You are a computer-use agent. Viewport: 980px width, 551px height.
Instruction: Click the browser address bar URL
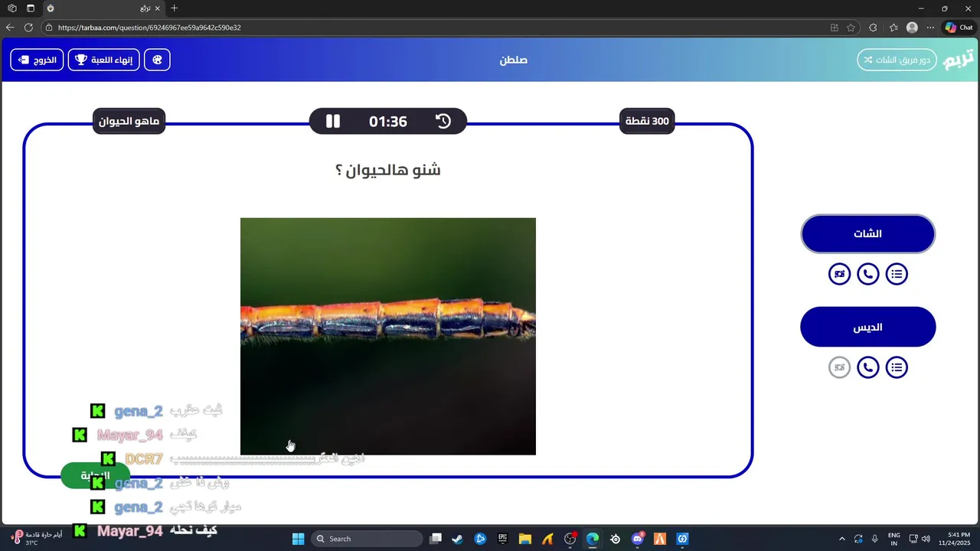(x=149, y=28)
